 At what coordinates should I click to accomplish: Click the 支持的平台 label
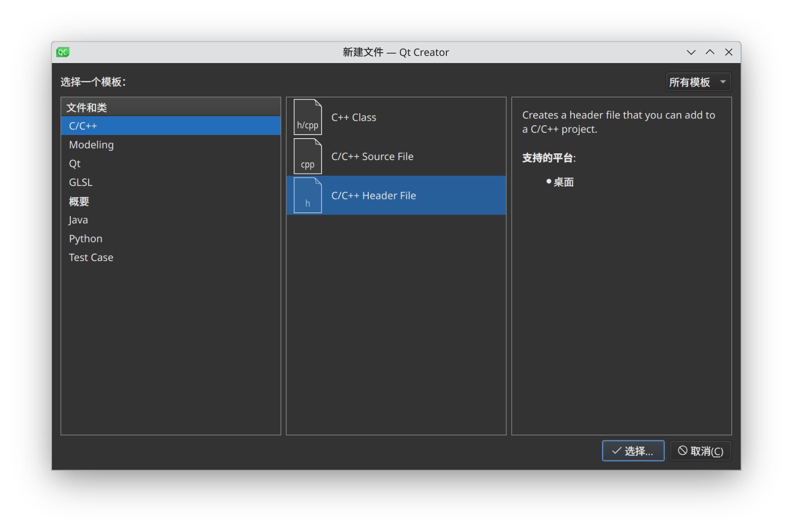pos(549,158)
